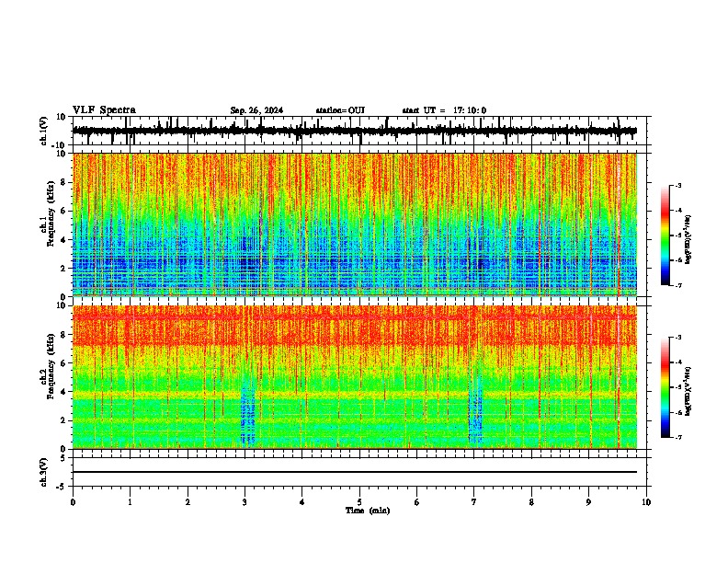Click the "ch.1(V)" axis label
The height and width of the screenshot is (563, 728).
point(44,131)
